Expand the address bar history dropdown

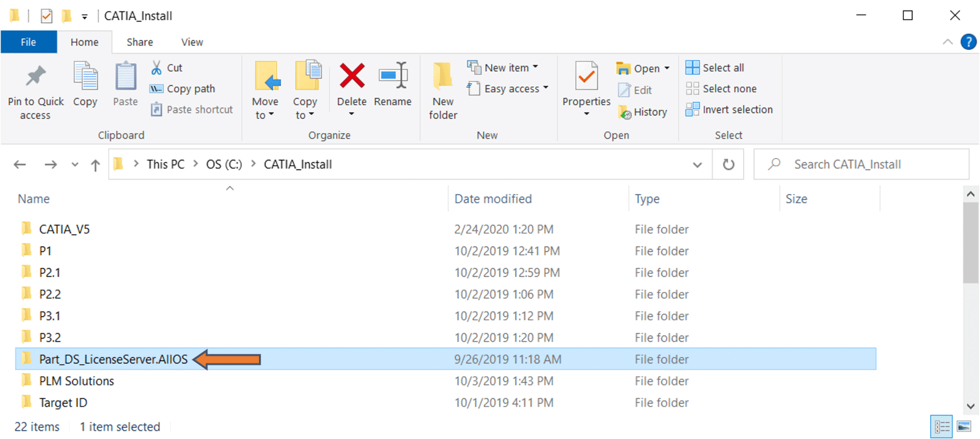tap(697, 165)
